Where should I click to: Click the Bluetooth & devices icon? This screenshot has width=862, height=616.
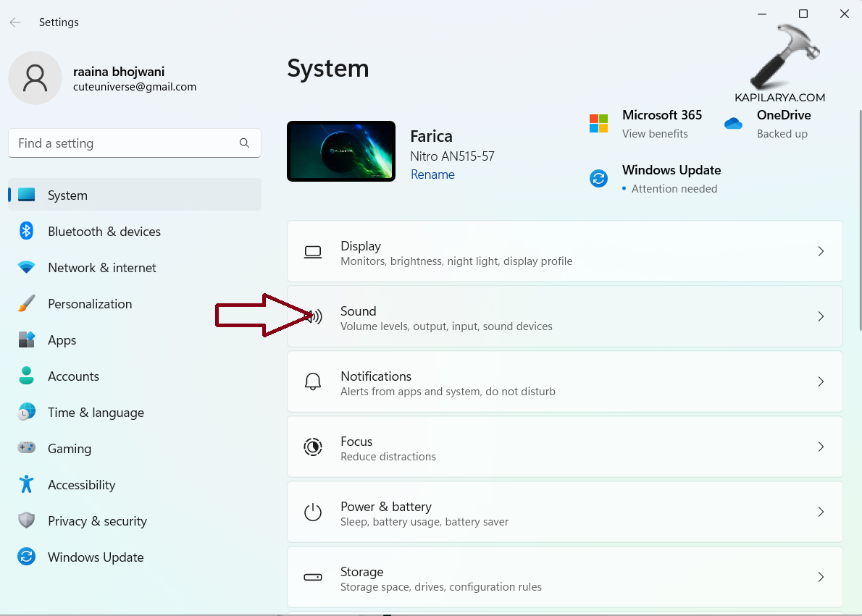click(x=27, y=232)
